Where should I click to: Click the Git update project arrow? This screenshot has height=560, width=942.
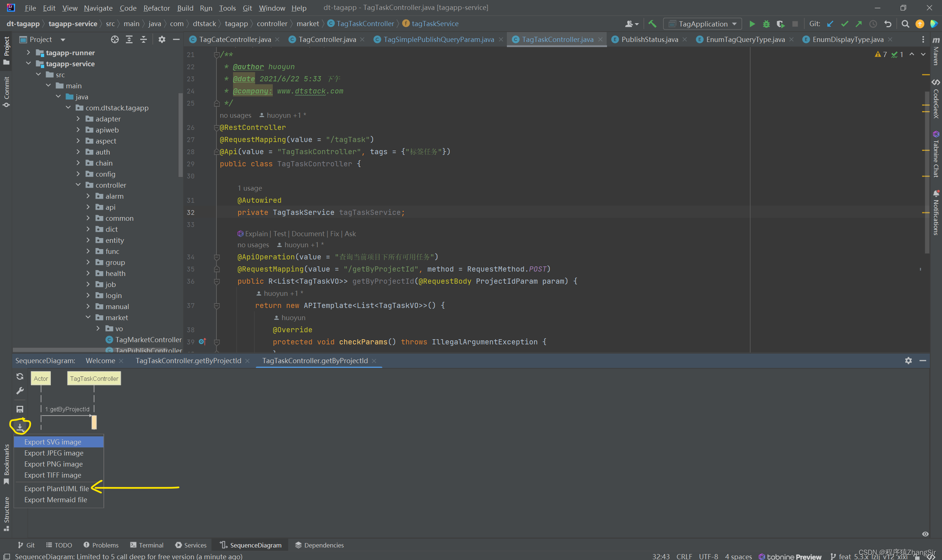(x=830, y=24)
